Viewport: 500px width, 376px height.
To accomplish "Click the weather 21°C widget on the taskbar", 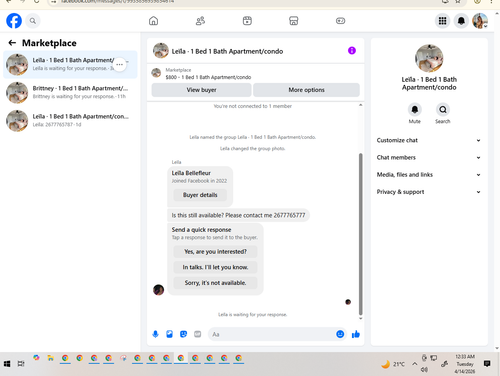I will tap(393, 364).
